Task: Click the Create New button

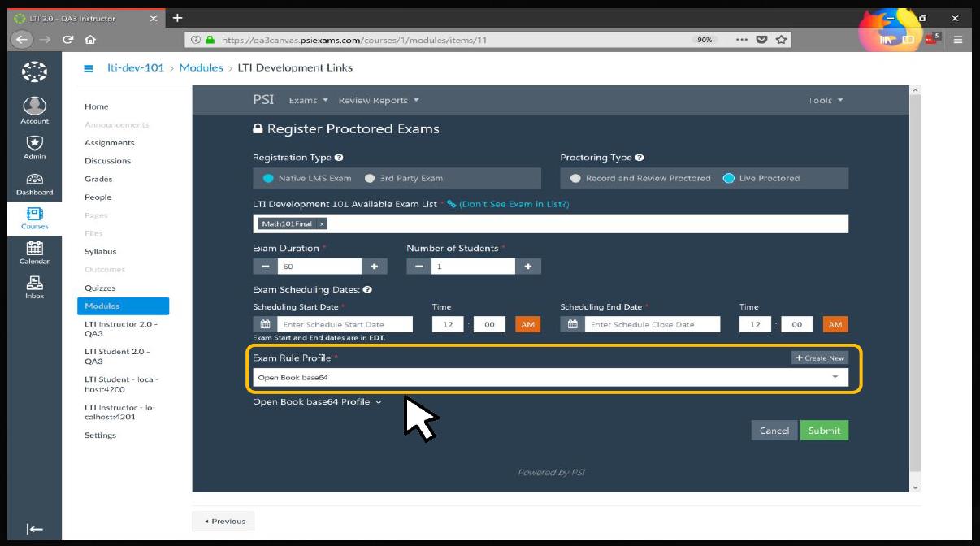Action: pyautogui.click(x=819, y=357)
